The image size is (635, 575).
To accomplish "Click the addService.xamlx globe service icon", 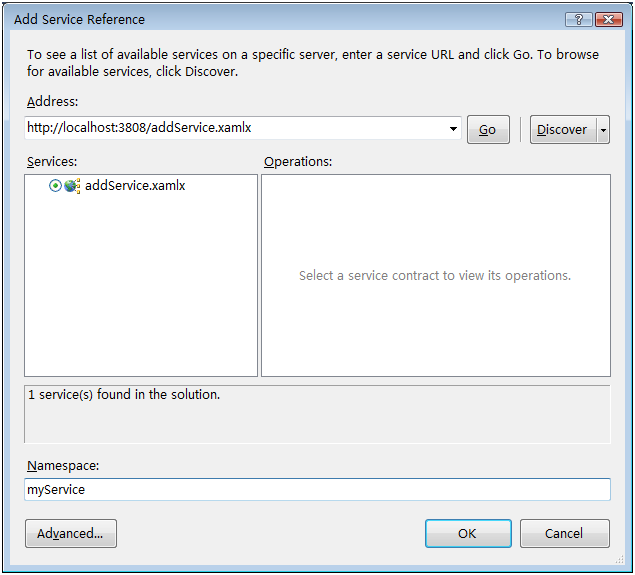I will pos(72,186).
